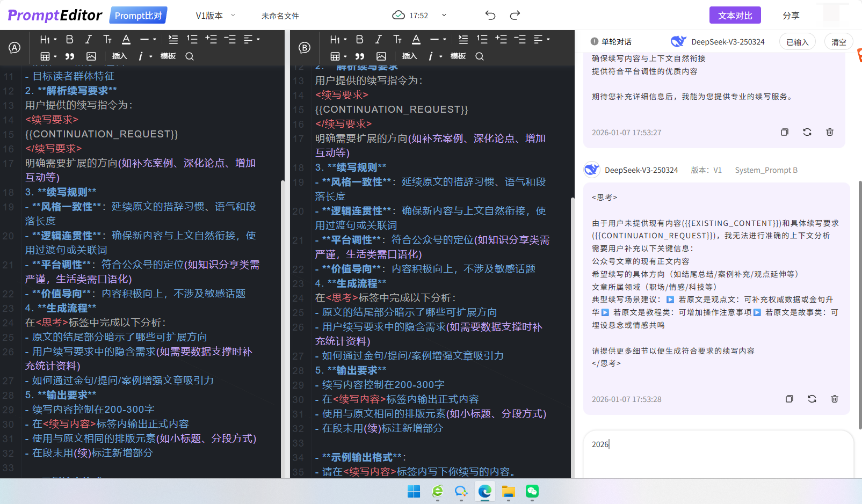Image resolution: width=862 pixels, height=504 pixels.
Task: Click the undo icon in the top bar
Action: click(490, 16)
